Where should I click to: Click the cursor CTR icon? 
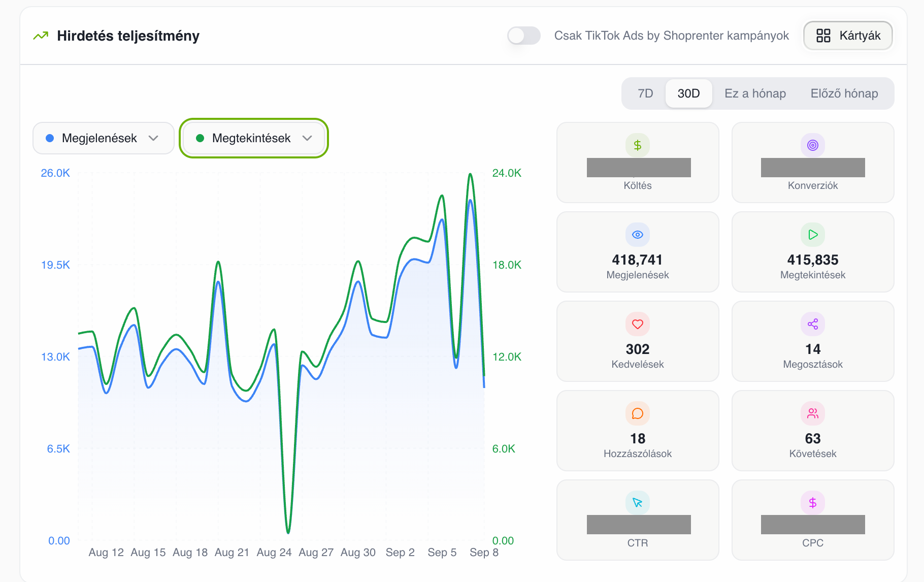click(638, 503)
